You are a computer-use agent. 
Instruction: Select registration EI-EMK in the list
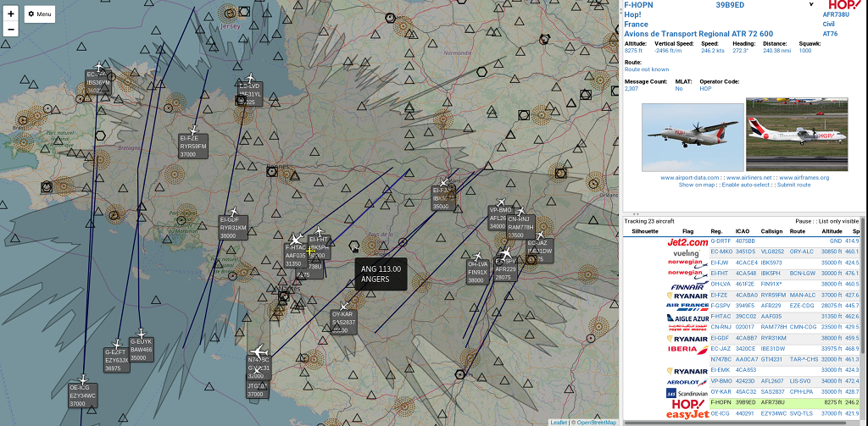click(720, 370)
